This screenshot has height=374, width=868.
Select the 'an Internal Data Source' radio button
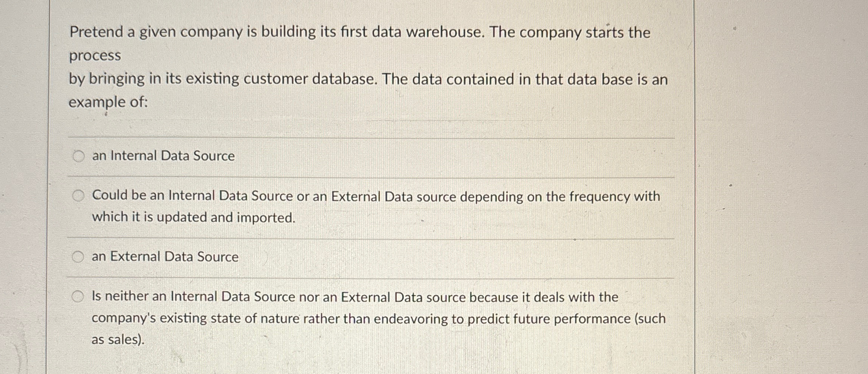point(79,156)
